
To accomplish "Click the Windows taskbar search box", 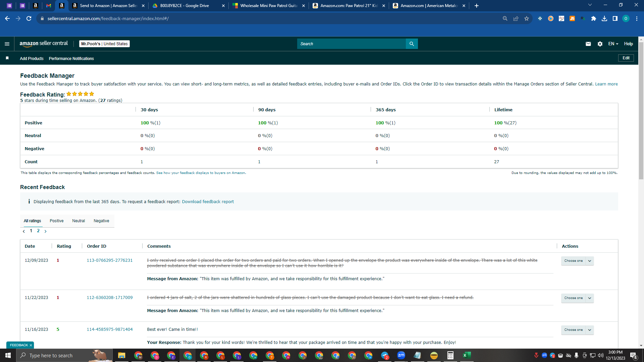I will tap(64, 355).
